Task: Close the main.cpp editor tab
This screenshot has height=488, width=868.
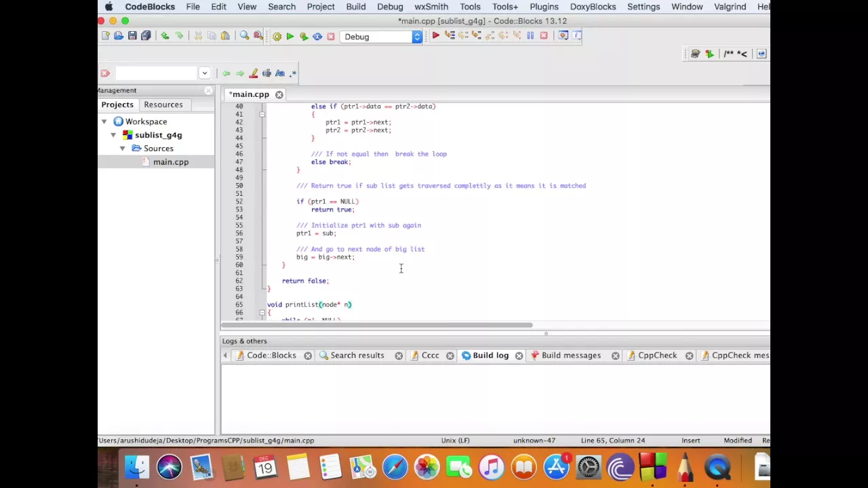Action: pyautogui.click(x=279, y=94)
